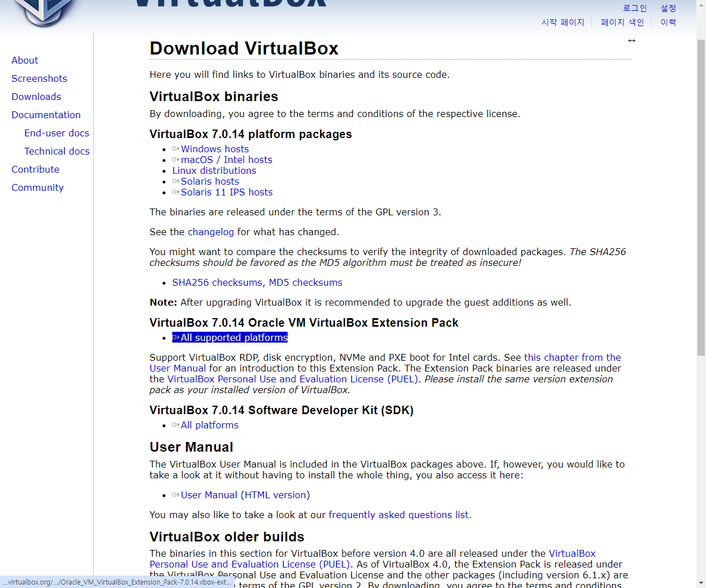Click PUEL license link in older builds section
Viewport: 706px width, 588px height.
(x=250, y=564)
